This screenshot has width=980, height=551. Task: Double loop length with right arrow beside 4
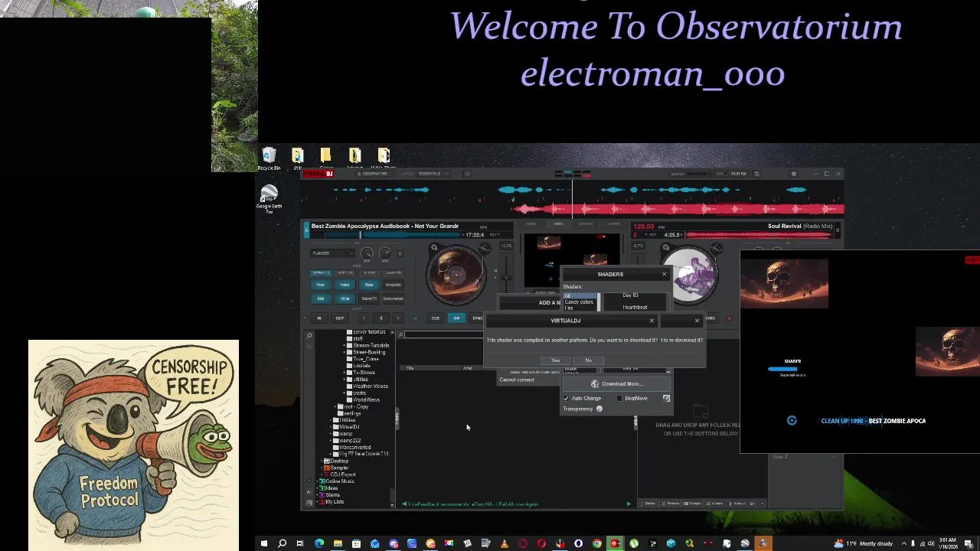click(x=397, y=318)
